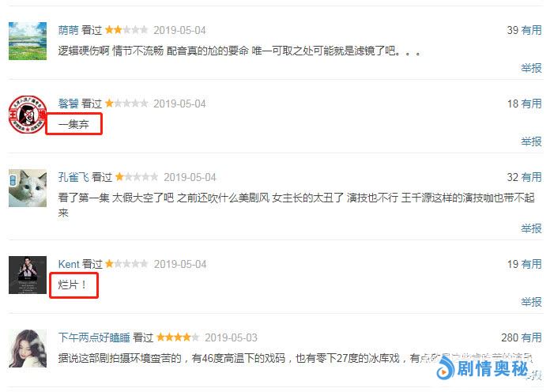Visit Kent user profile link
The image size is (550, 392).
coord(69,264)
